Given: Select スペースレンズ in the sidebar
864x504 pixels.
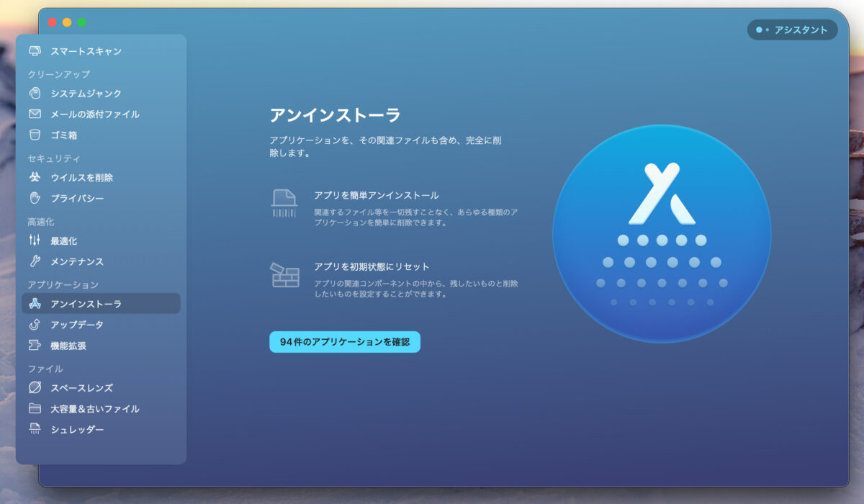Looking at the screenshot, I should pyautogui.click(x=101, y=387).
